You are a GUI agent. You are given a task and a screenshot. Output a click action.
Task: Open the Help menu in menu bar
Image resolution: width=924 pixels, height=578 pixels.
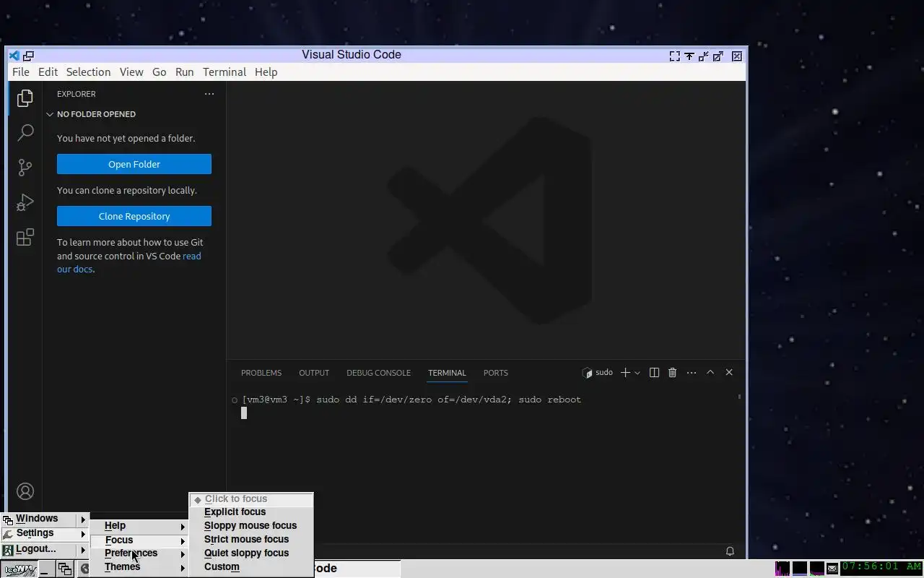266,72
